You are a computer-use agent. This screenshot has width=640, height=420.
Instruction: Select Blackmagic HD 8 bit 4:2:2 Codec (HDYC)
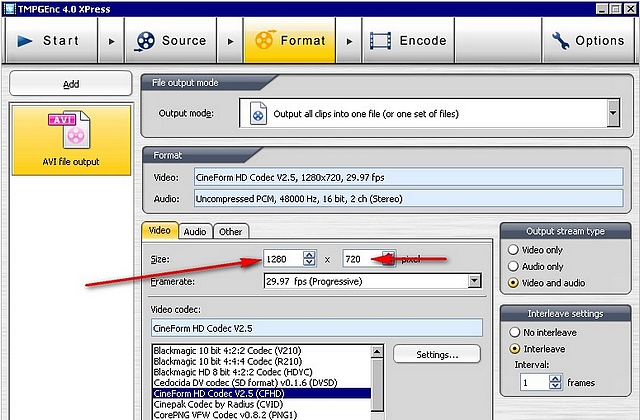[x=261, y=372]
